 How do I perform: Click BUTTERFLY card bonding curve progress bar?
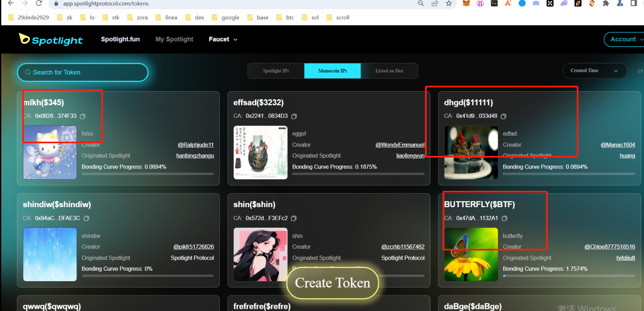[569, 276]
